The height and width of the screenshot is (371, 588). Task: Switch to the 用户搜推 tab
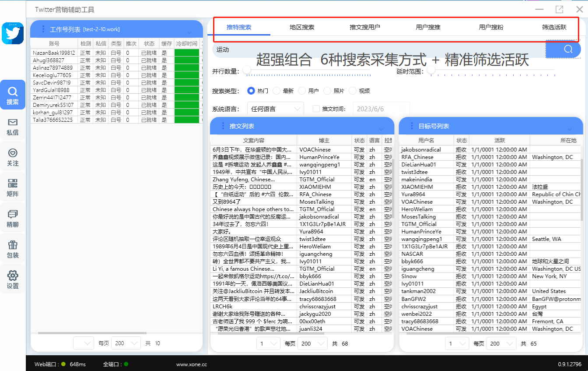(x=428, y=27)
